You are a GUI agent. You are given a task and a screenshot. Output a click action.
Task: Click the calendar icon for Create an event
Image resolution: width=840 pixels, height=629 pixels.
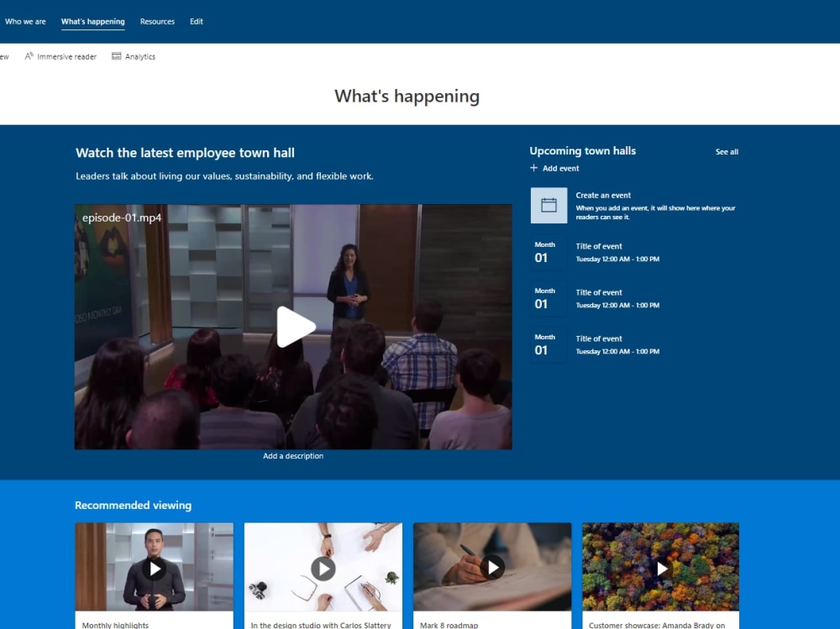pyautogui.click(x=549, y=205)
